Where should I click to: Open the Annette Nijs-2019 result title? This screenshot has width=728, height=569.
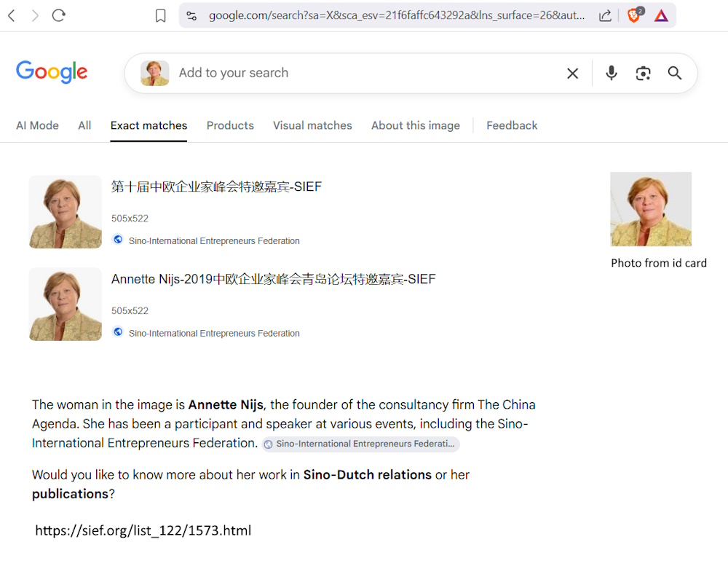point(273,279)
